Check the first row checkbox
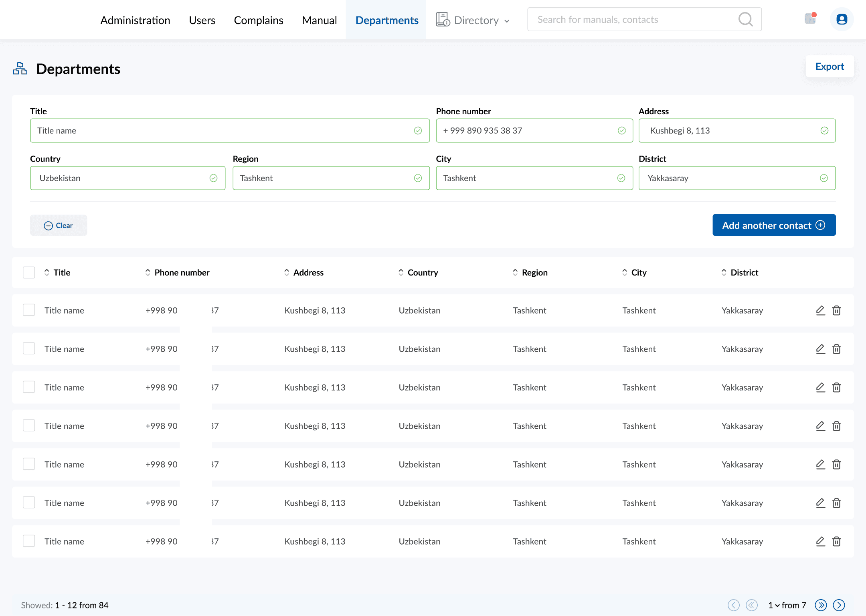 [29, 310]
